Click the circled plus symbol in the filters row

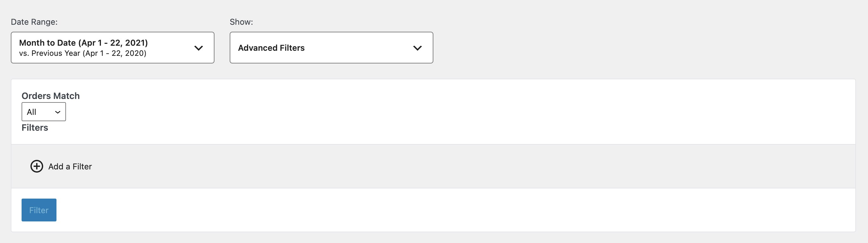point(37,166)
